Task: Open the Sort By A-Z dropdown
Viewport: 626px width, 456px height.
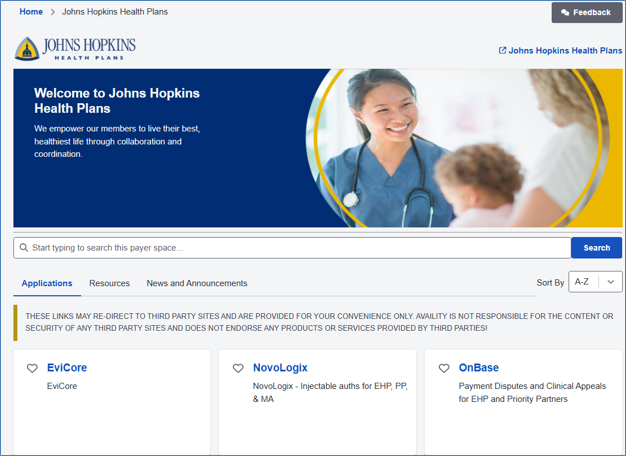Action: coord(595,282)
